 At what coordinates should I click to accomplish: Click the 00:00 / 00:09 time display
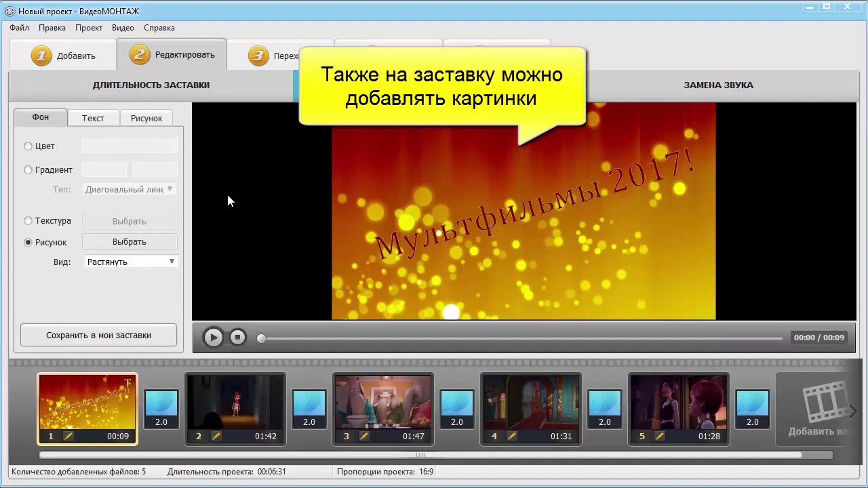[x=818, y=338]
